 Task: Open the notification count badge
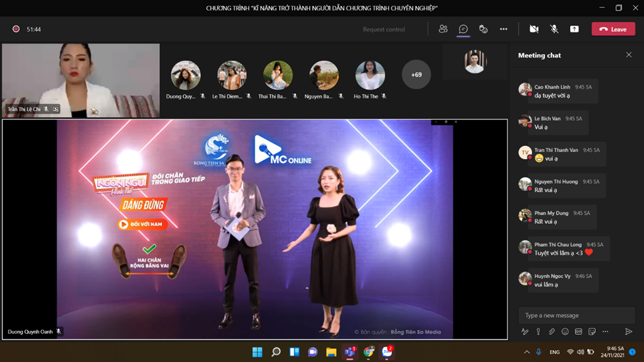pyautogui.click(x=633, y=352)
